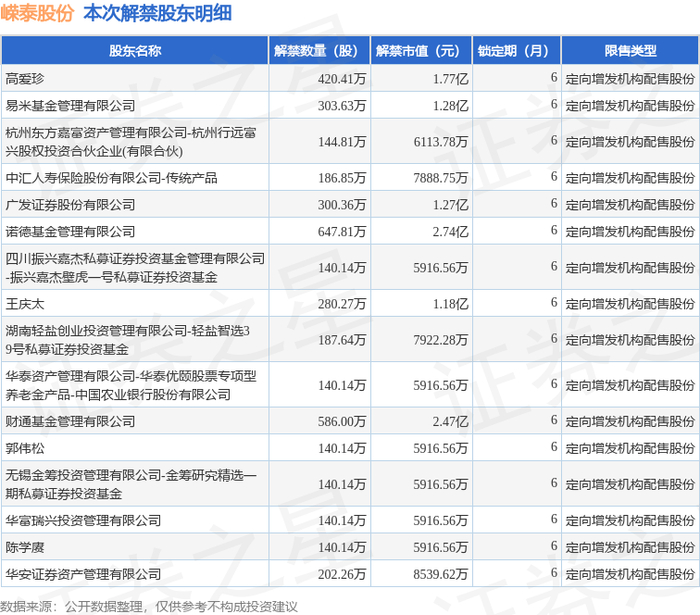Click the 420.41万 quantity value
The image size is (700, 615).
tap(342, 79)
